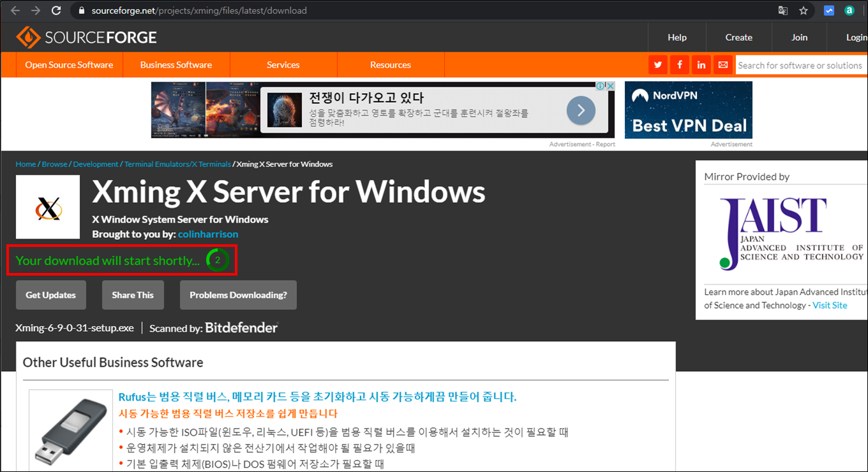Click the Other Useful Business Software heading
The image size is (868, 472).
pyautogui.click(x=113, y=363)
